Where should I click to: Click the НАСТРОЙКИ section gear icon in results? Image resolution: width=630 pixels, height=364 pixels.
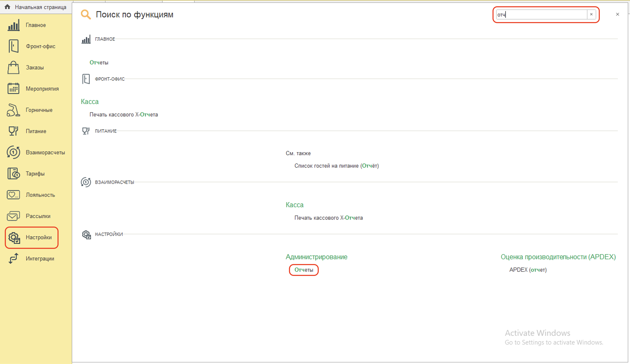click(x=86, y=235)
